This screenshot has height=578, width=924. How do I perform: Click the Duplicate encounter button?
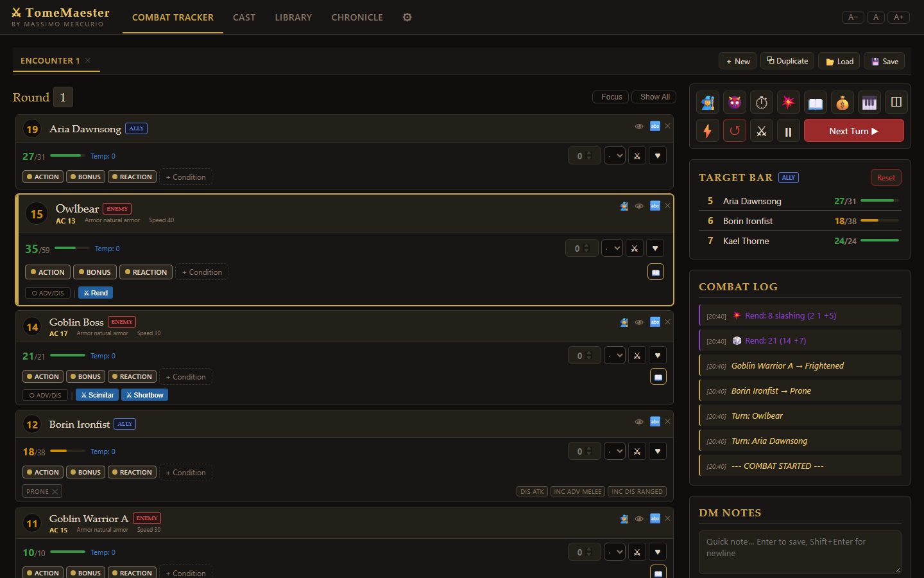[787, 61]
